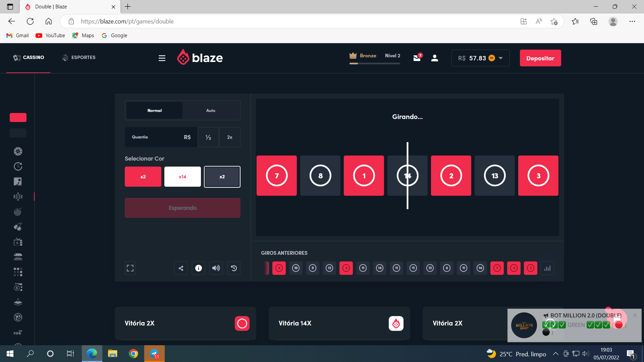The image size is (644, 362).
Task: Show hidden system tray icons
Action: [x=555, y=354]
